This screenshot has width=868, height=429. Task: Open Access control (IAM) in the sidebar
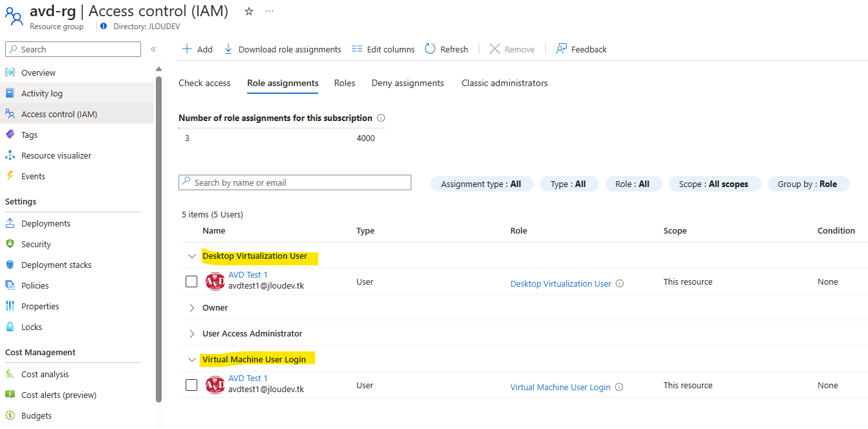[77, 114]
